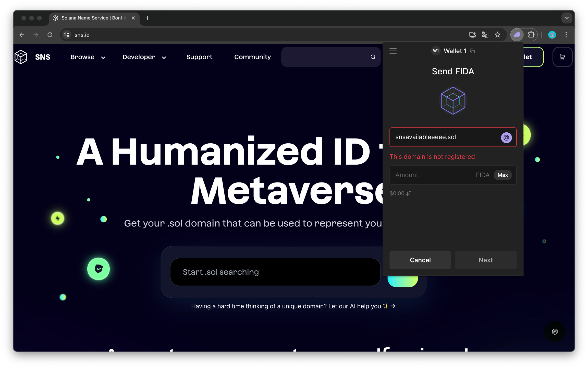
Task: Click the Cancel button
Action: pyautogui.click(x=420, y=260)
